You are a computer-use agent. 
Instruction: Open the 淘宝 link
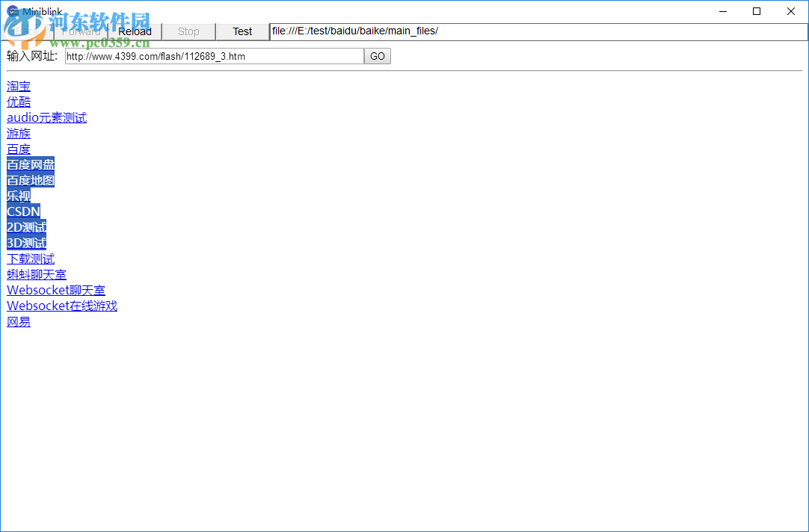(19, 87)
